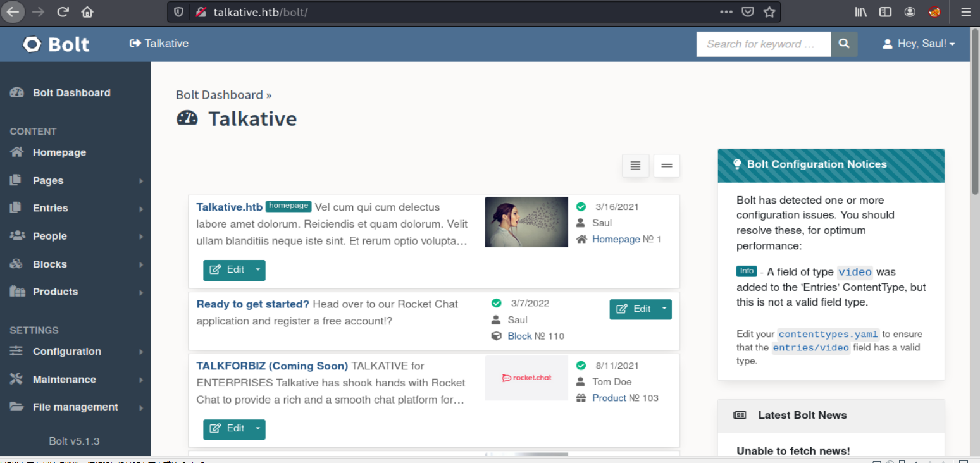Open dropdown arrow beside Talkative.htb Edit button
The height and width of the screenshot is (463, 980).
point(257,270)
